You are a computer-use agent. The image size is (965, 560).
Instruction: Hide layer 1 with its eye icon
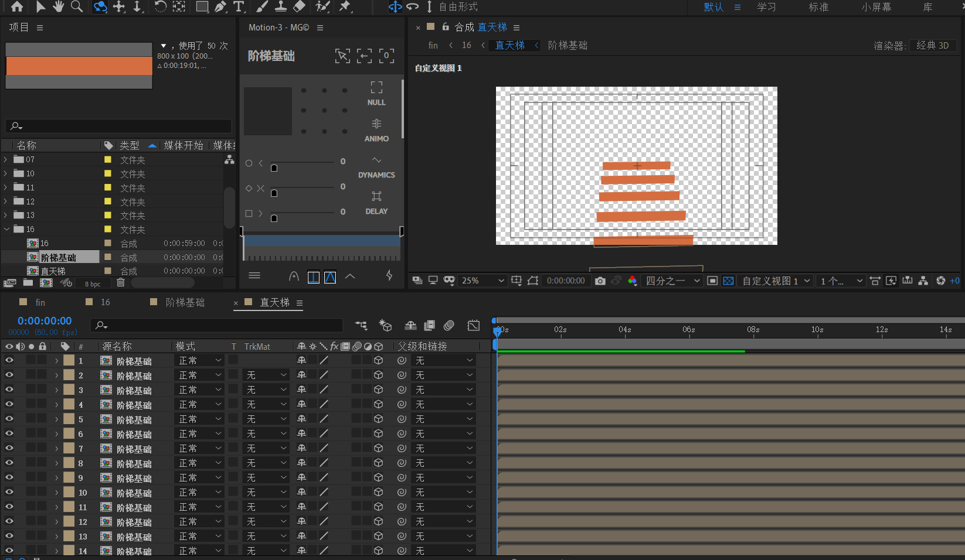(x=9, y=360)
